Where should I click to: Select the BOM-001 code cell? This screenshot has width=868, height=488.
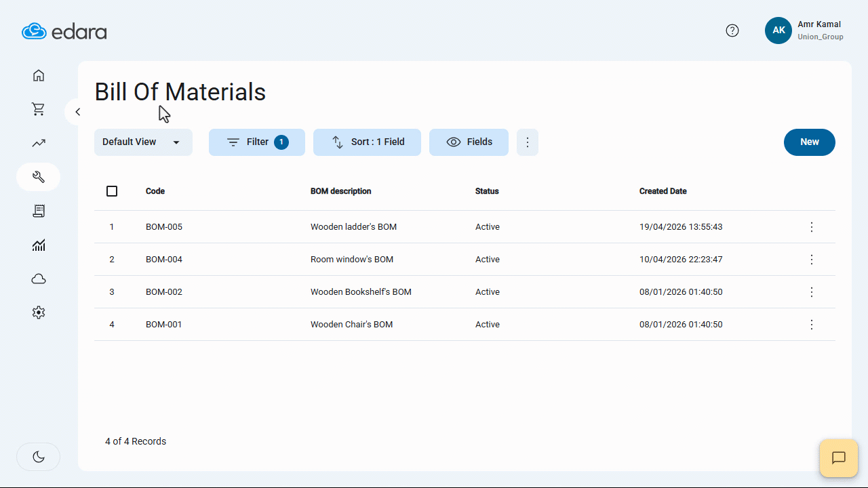click(164, 325)
